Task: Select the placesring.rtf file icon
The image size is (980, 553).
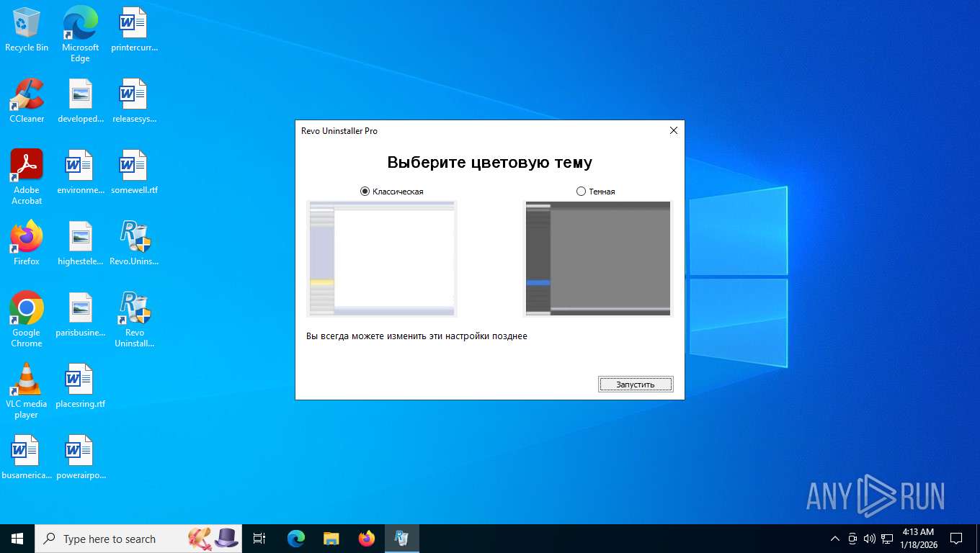Action: pos(81,386)
